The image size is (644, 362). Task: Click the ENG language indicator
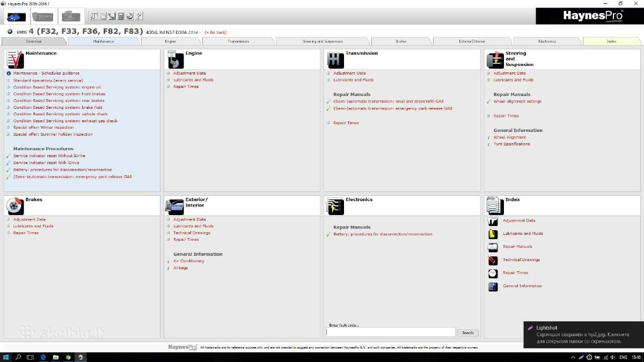click(x=623, y=357)
